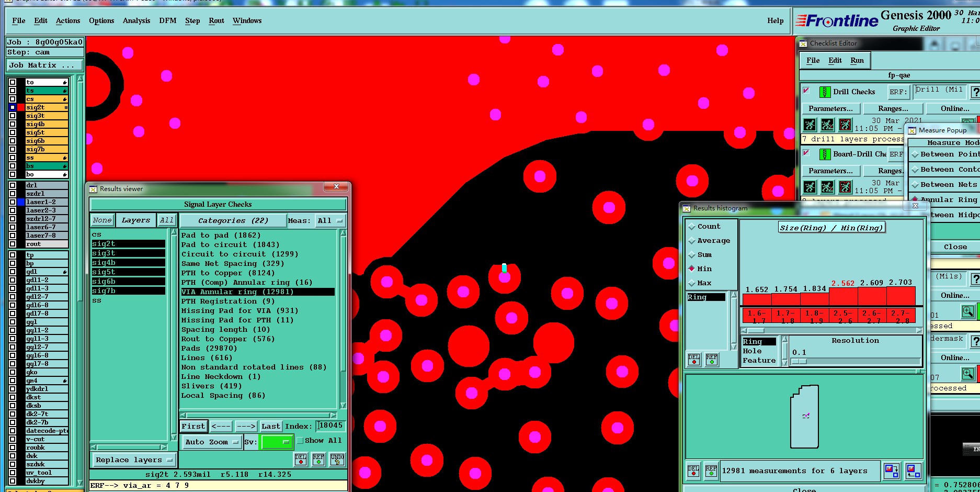Toggle display checkbox for sig3t layer
Viewport: 980px width, 492px height.
13,116
